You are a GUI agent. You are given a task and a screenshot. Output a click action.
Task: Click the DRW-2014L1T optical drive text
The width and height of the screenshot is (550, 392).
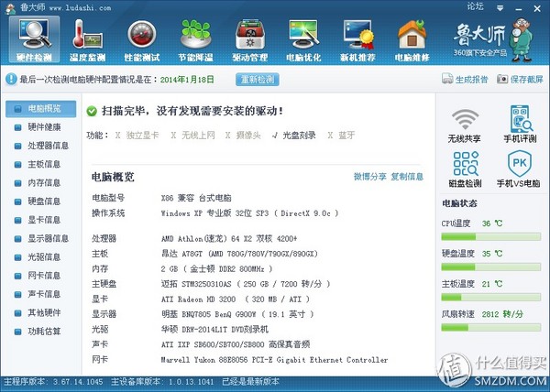[214, 330]
